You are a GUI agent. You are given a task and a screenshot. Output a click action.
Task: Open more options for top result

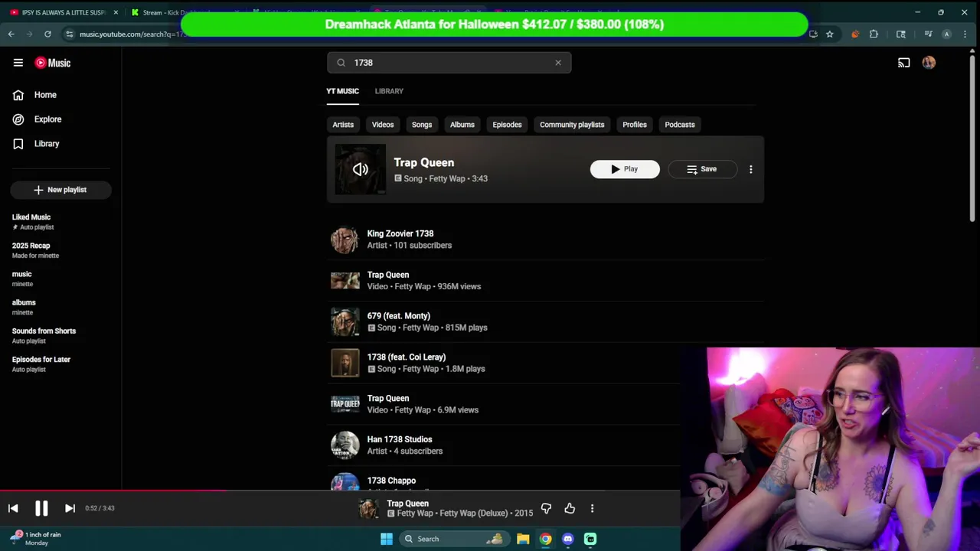(x=750, y=169)
